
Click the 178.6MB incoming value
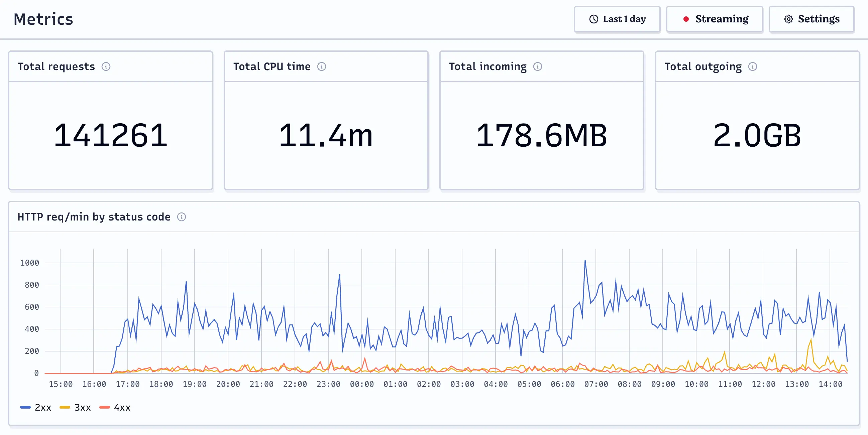[542, 135]
